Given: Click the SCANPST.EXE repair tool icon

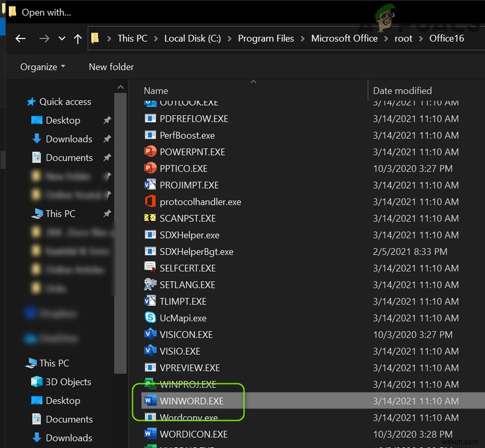Looking at the screenshot, I should click(x=149, y=218).
